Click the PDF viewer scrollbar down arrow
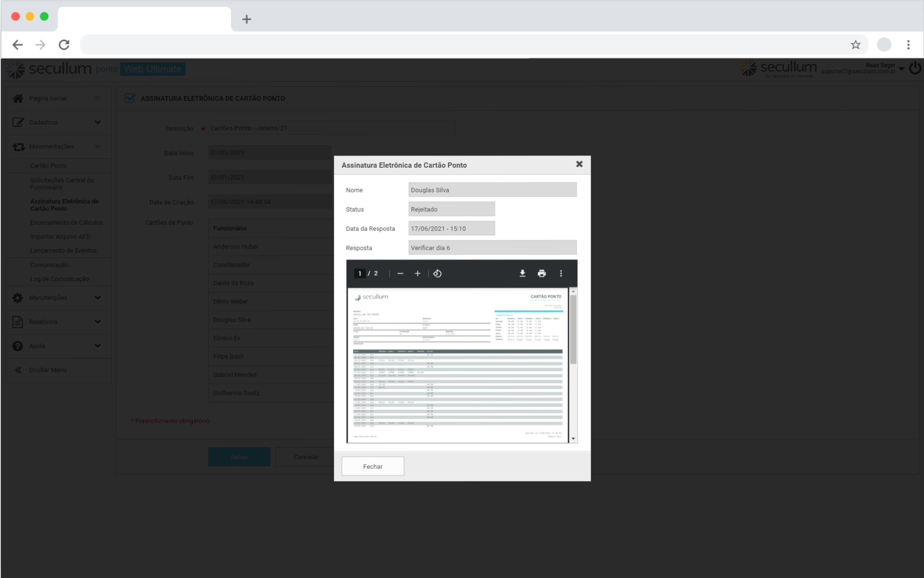 coord(573,439)
